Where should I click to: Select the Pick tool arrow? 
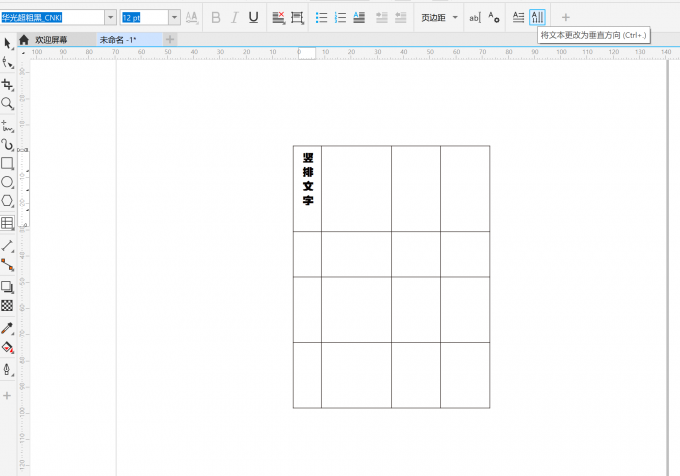click(7, 43)
